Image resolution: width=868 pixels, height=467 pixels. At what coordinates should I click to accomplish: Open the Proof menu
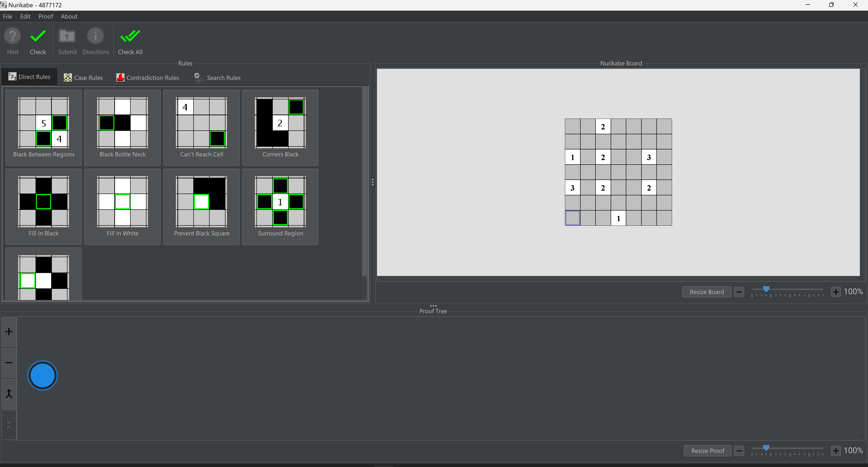[45, 16]
